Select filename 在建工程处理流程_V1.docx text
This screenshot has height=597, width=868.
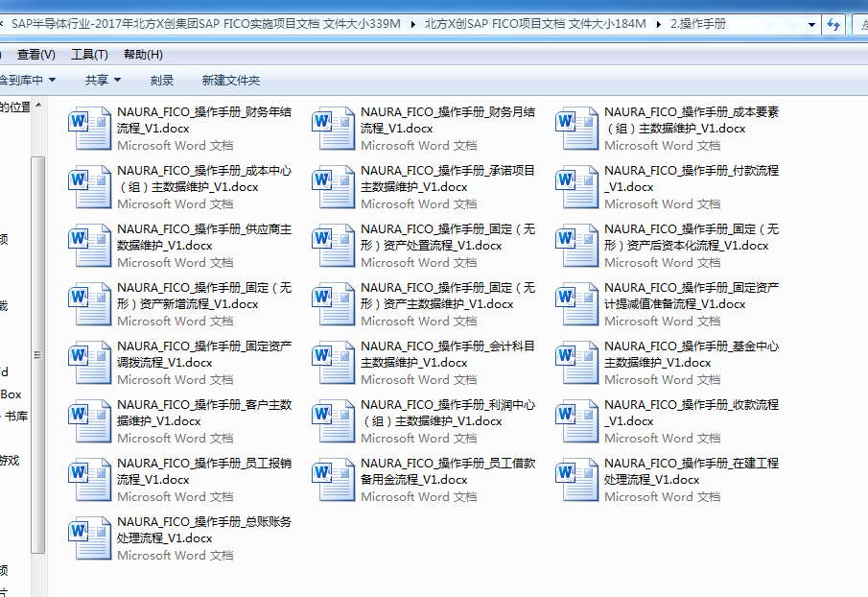[692, 471]
